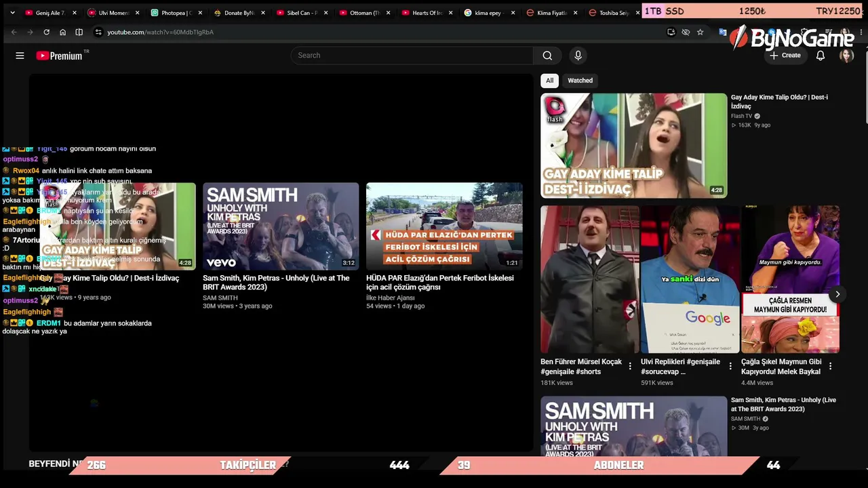
Task: Play endscreen Sam Smith Unholy thumbnail
Action: click(x=281, y=226)
